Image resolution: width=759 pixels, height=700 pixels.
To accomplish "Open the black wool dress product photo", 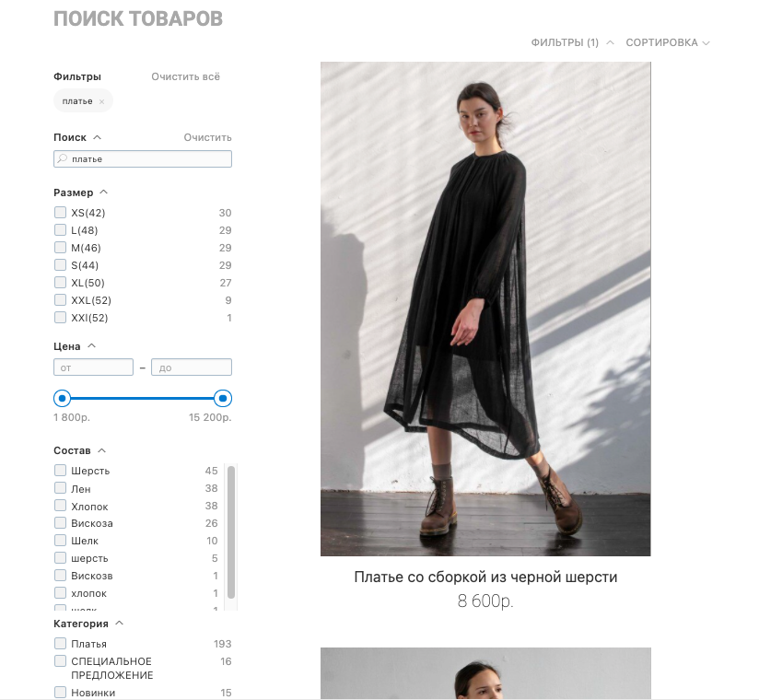I will point(485,309).
